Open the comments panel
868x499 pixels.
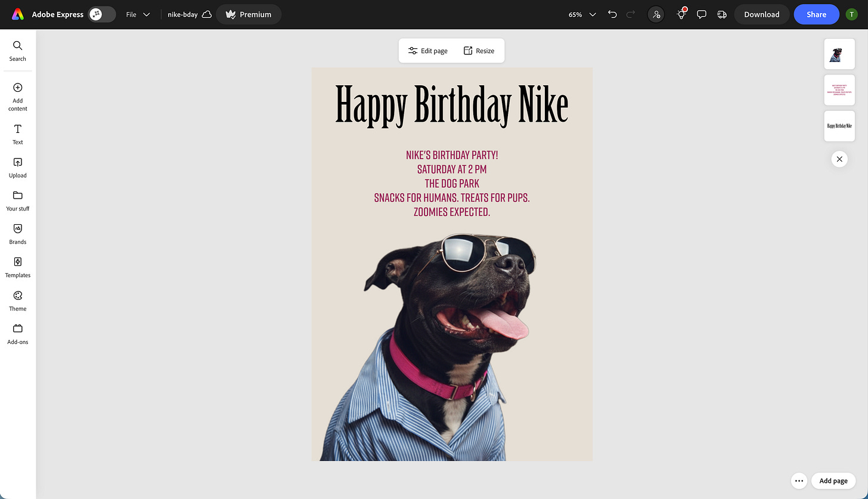click(702, 14)
